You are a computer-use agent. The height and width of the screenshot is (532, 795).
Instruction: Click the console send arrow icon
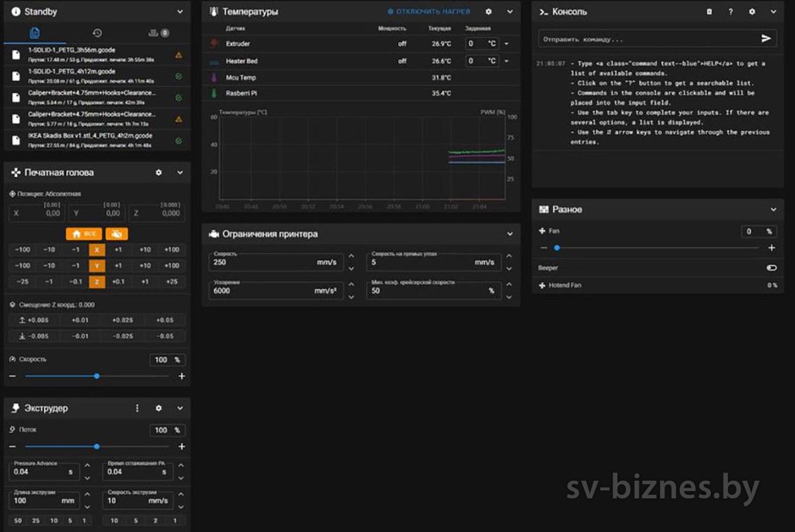(767, 39)
